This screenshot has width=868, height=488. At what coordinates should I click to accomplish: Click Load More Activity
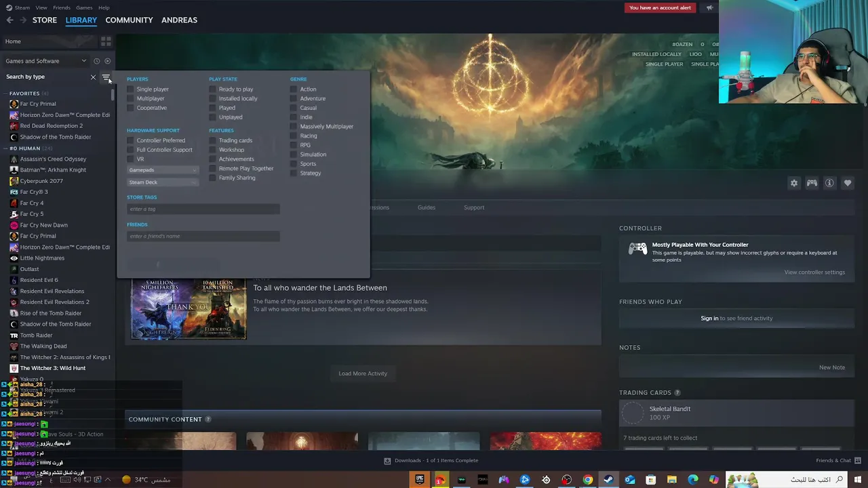point(363,373)
